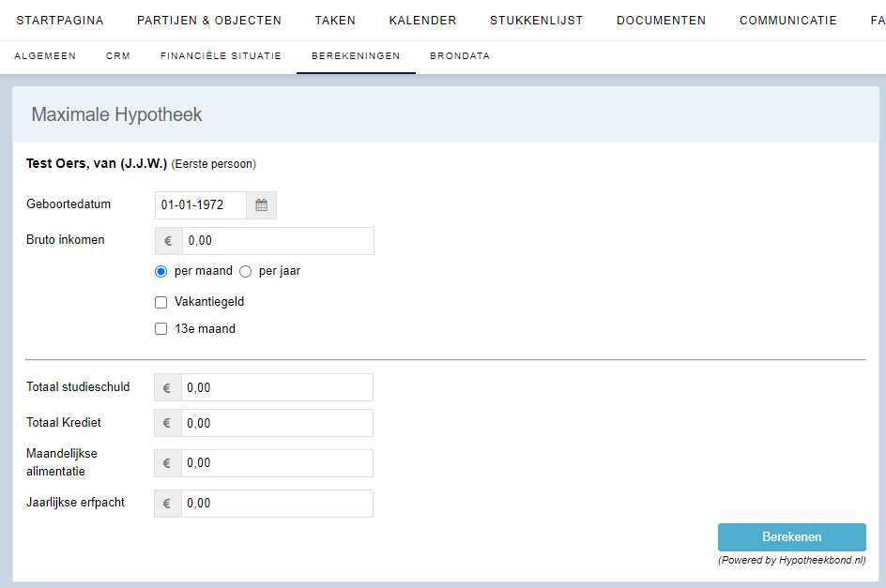The image size is (886, 588).
Task: Open the Documenten menu item
Action: 661,21
